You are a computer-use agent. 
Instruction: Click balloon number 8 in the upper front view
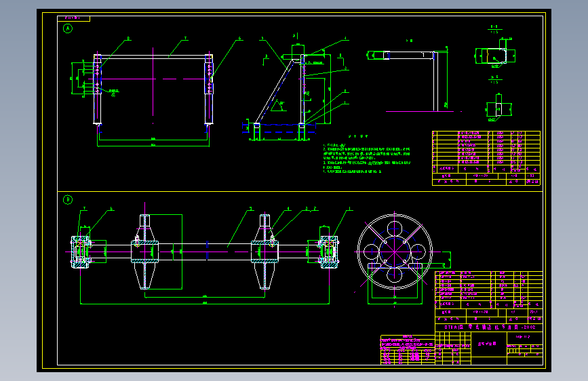coord(128,38)
